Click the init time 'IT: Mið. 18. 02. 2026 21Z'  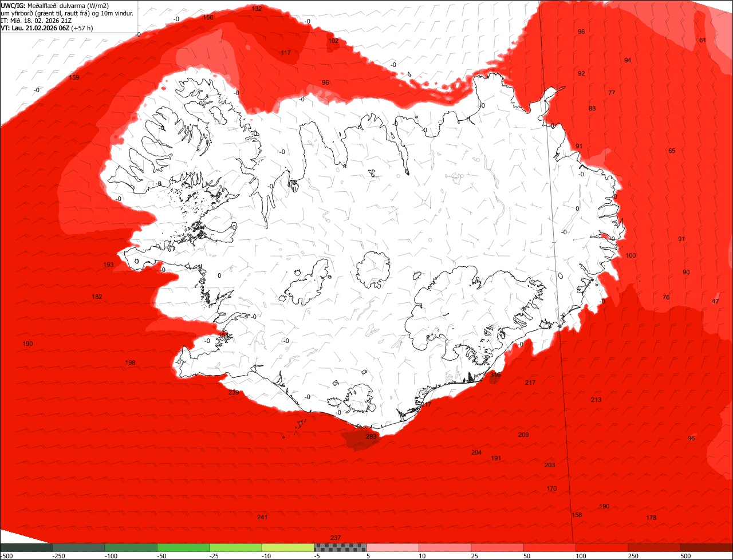tap(36, 20)
